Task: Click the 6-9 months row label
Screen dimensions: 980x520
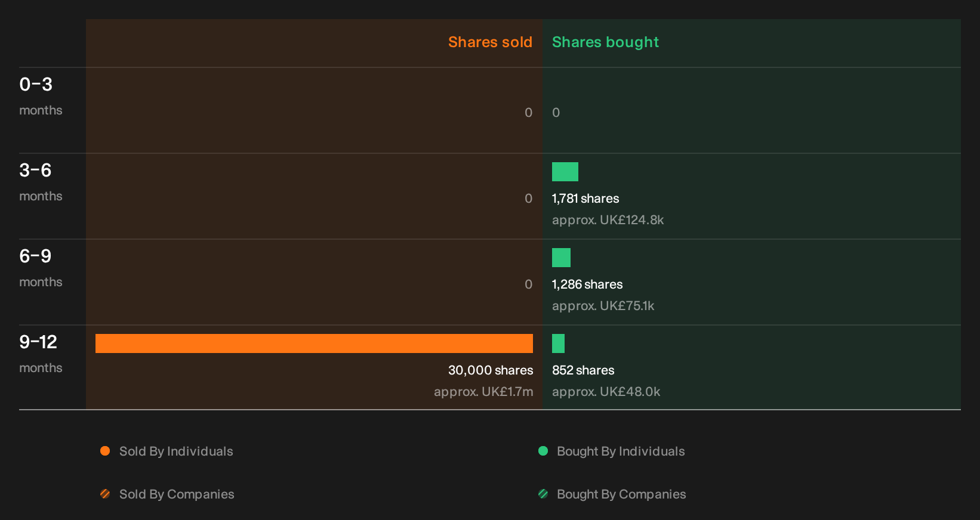Action: [x=41, y=268]
